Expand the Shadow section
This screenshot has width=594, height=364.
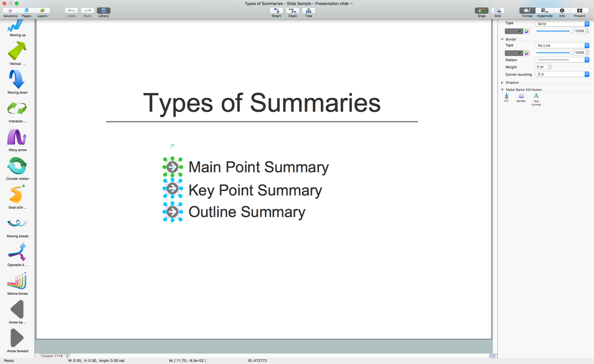pyautogui.click(x=502, y=83)
